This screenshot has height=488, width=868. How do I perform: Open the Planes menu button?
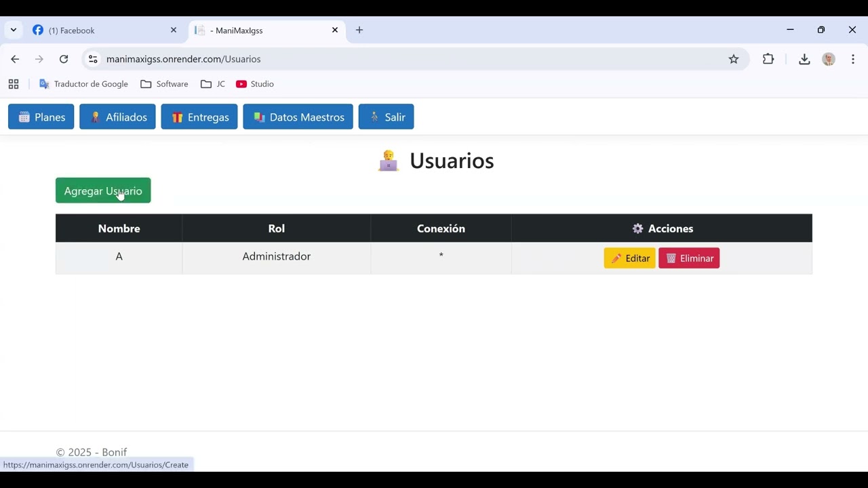pyautogui.click(x=41, y=117)
